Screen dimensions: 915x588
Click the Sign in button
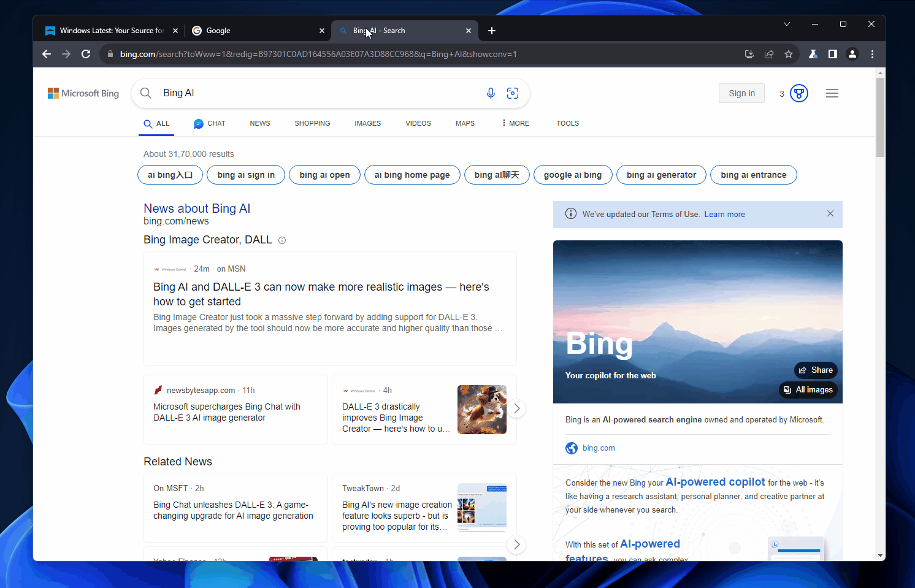[x=741, y=93]
